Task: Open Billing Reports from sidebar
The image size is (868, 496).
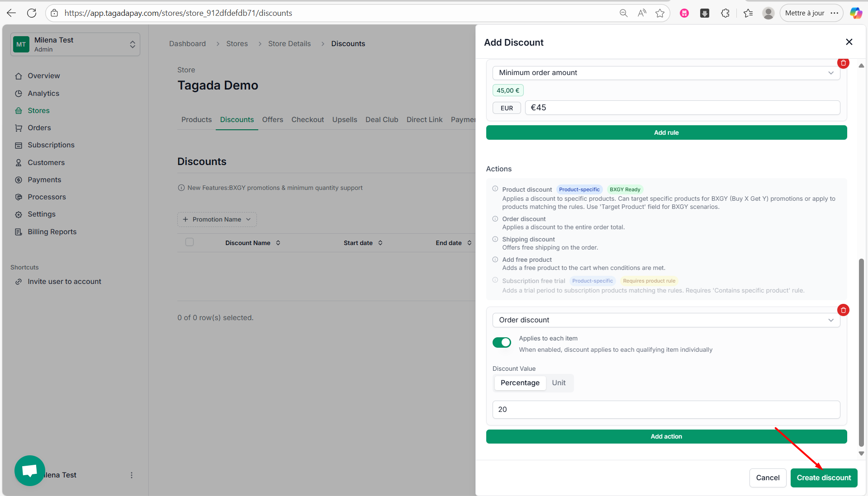Action: coord(52,232)
